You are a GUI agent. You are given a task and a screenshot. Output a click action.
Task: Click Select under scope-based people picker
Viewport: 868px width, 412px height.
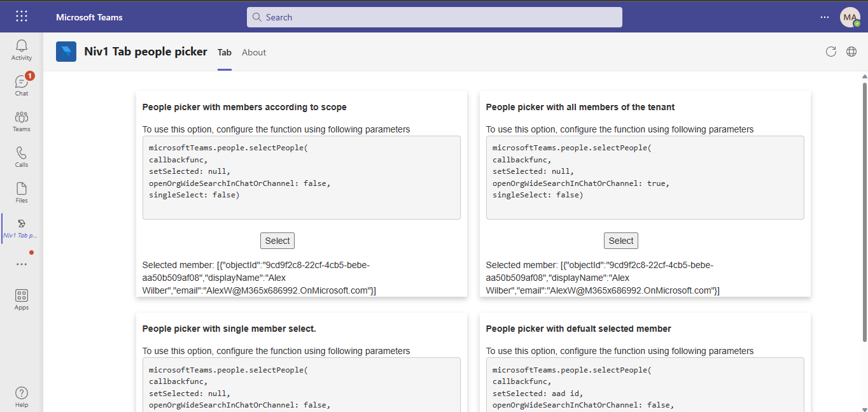pyautogui.click(x=277, y=241)
